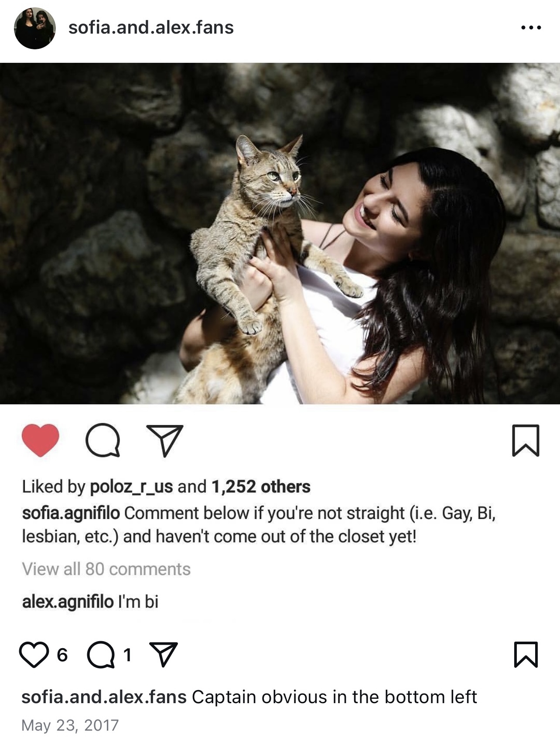Open the sofia.and.alex.fans profile picture

tap(35, 28)
